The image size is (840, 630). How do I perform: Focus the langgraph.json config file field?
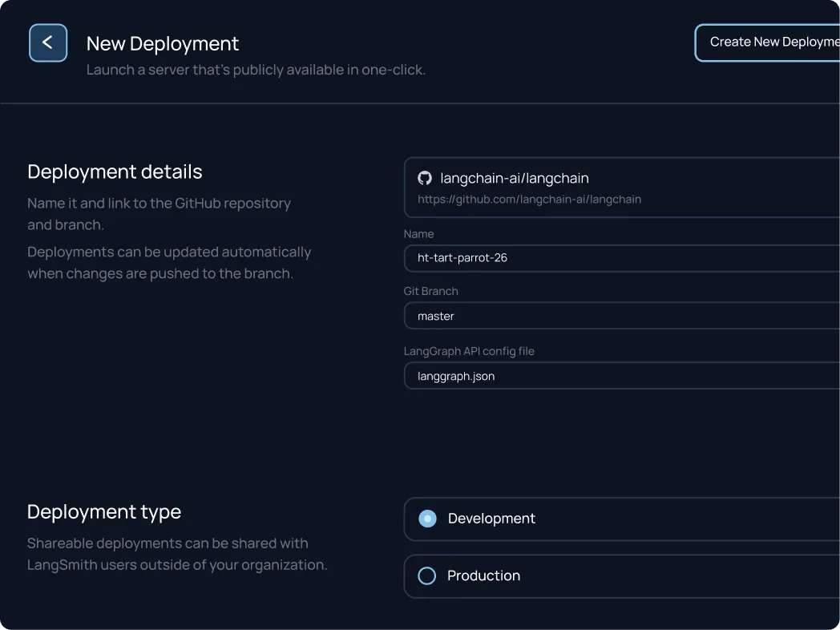[x=621, y=376]
